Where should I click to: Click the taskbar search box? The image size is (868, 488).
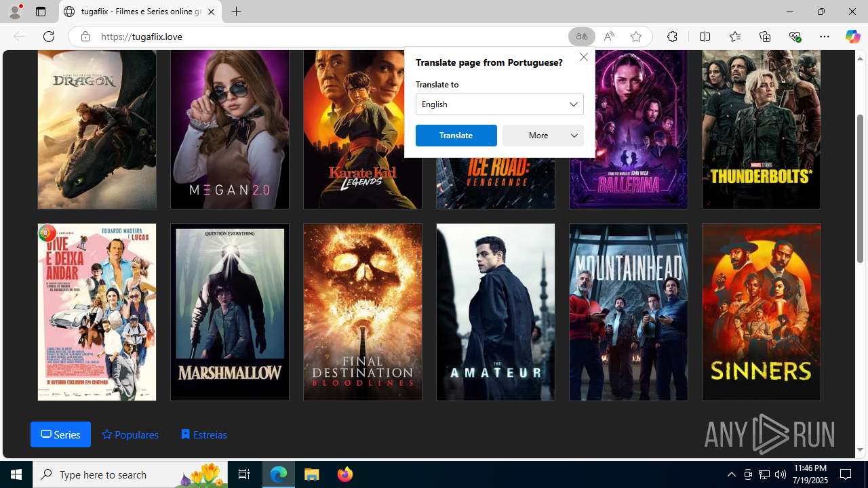pos(130,474)
